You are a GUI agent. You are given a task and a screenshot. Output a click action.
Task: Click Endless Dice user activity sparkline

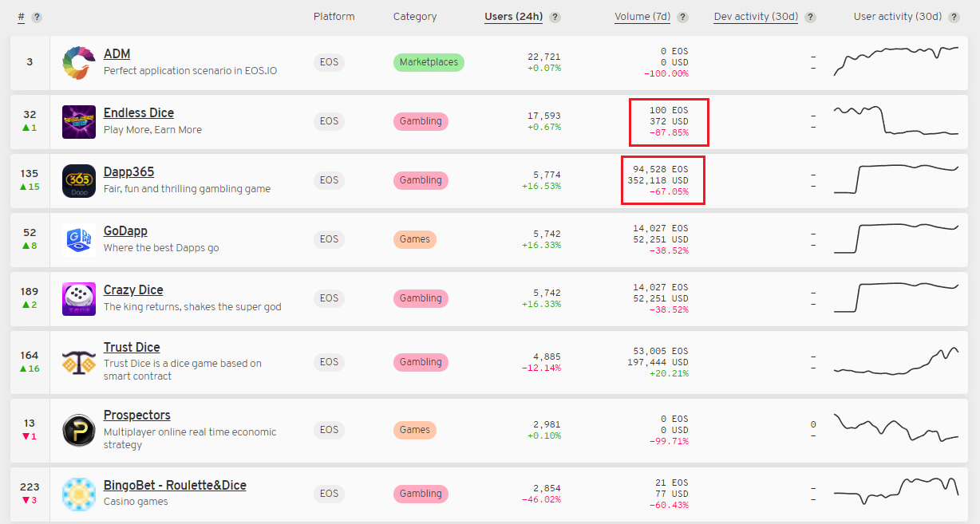896,120
